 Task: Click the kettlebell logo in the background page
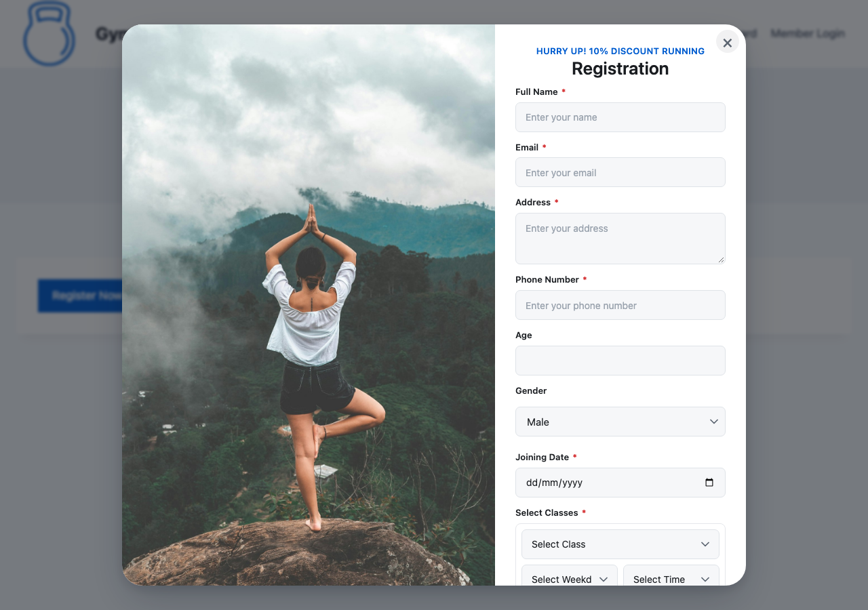pyautogui.click(x=49, y=34)
